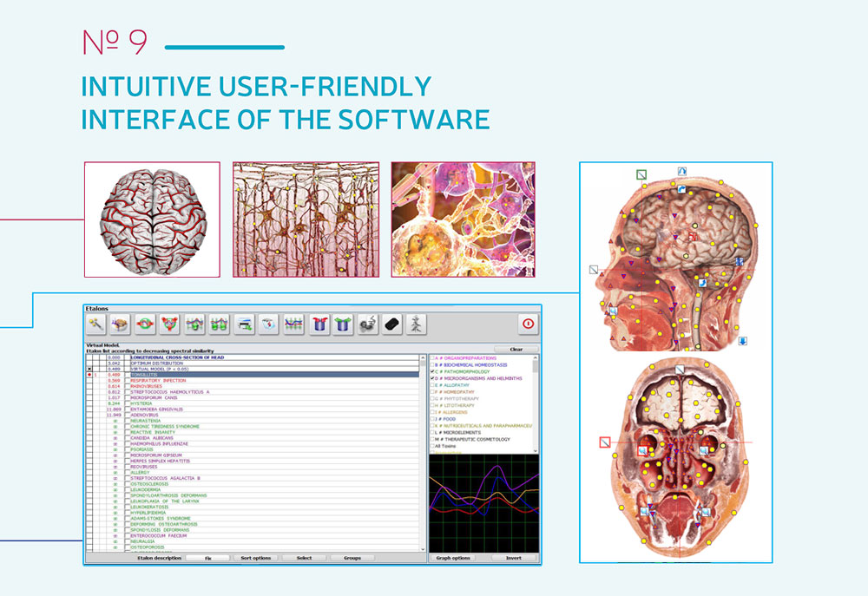Click the Clear button
Viewport: 868px width, 596px height.
click(516, 350)
